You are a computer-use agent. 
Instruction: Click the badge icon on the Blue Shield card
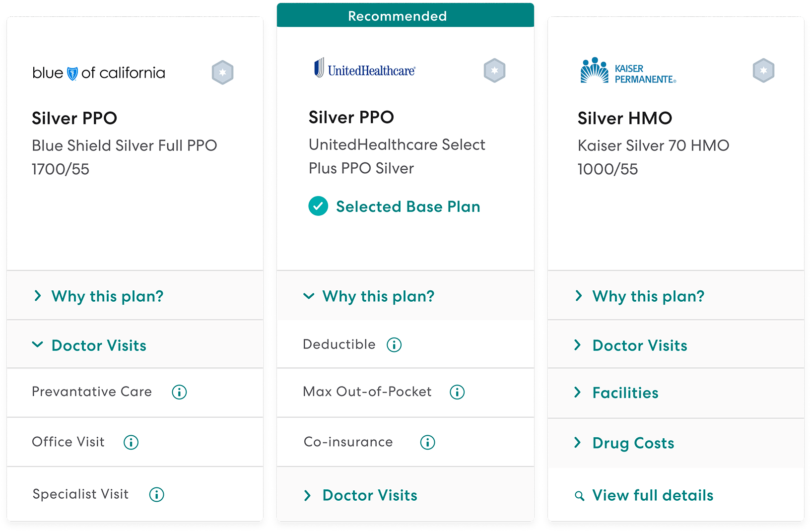(222, 72)
